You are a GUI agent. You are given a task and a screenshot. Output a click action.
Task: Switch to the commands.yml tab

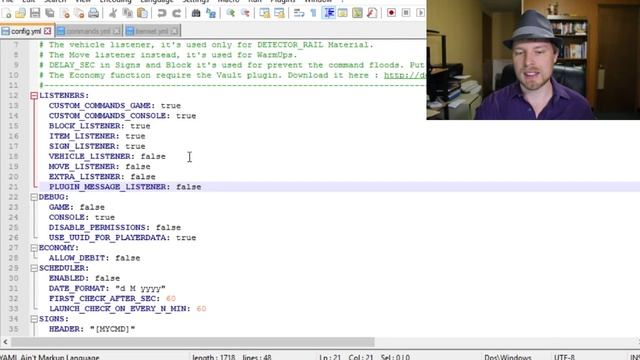(x=89, y=31)
